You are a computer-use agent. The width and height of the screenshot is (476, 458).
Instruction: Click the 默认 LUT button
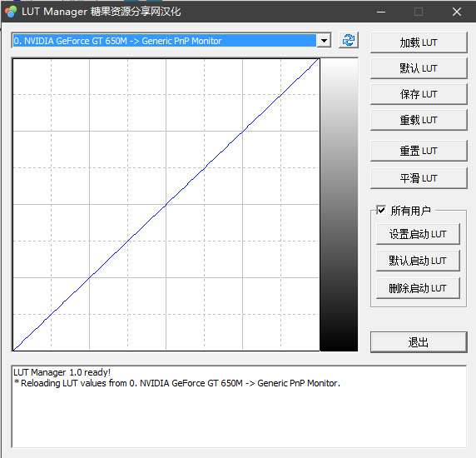click(x=419, y=68)
